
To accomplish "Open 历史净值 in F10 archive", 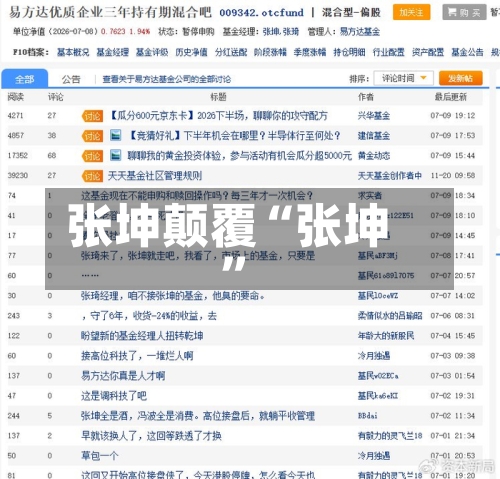I will point(191,52).
